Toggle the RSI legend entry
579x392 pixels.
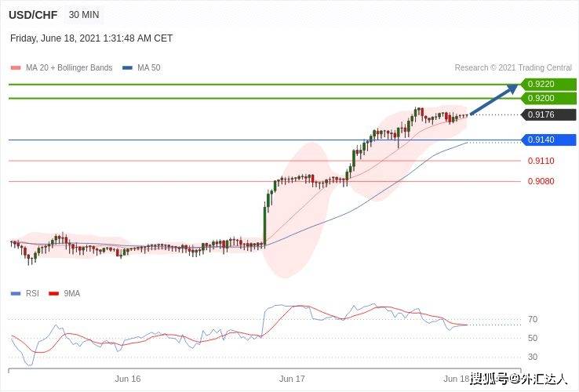(31, 293)
